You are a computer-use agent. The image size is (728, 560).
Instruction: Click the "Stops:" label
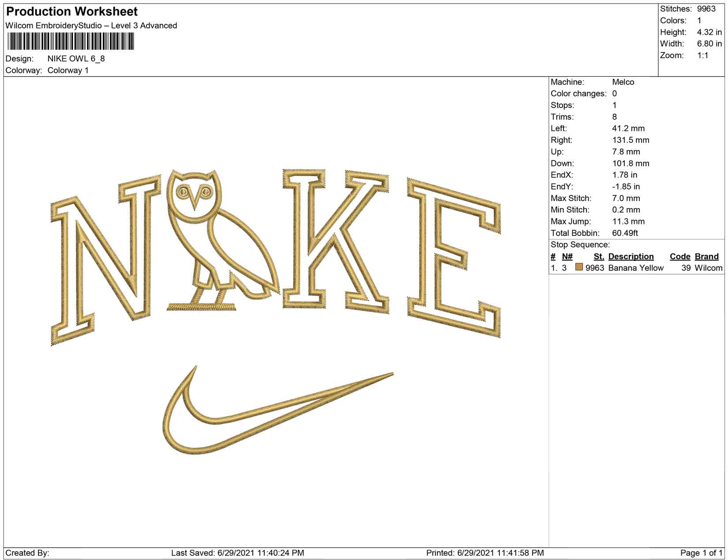tap(563, 105)
